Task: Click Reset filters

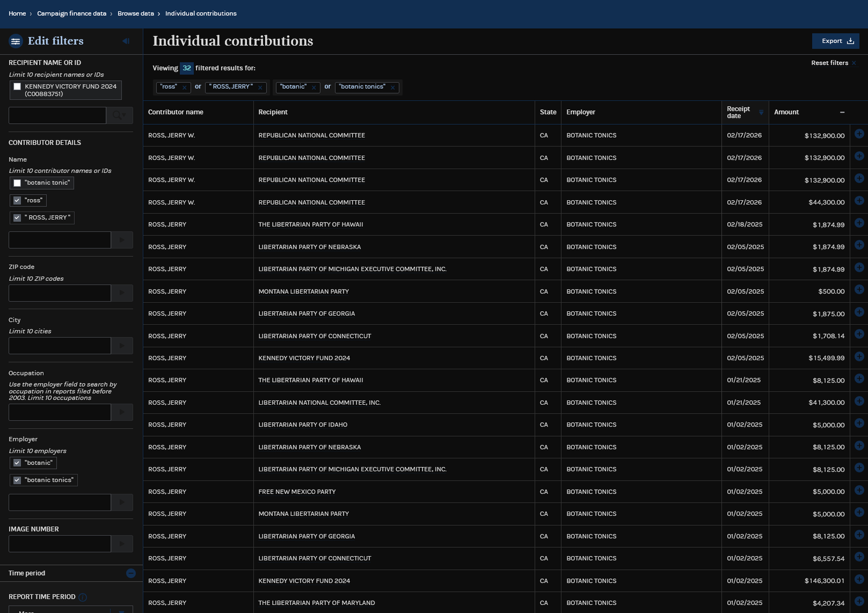Action: click(829, 63)
